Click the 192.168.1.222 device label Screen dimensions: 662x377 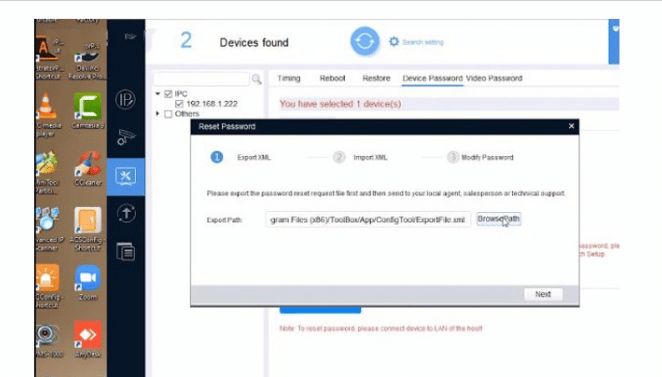(x=212, y=103)
